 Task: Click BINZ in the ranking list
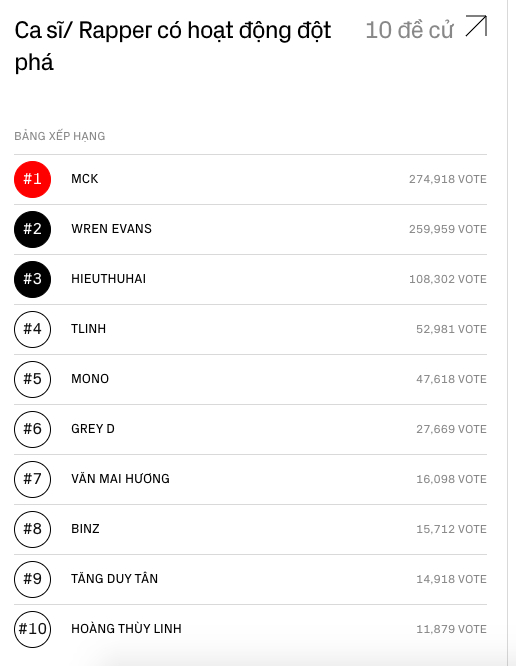[85, 529]
